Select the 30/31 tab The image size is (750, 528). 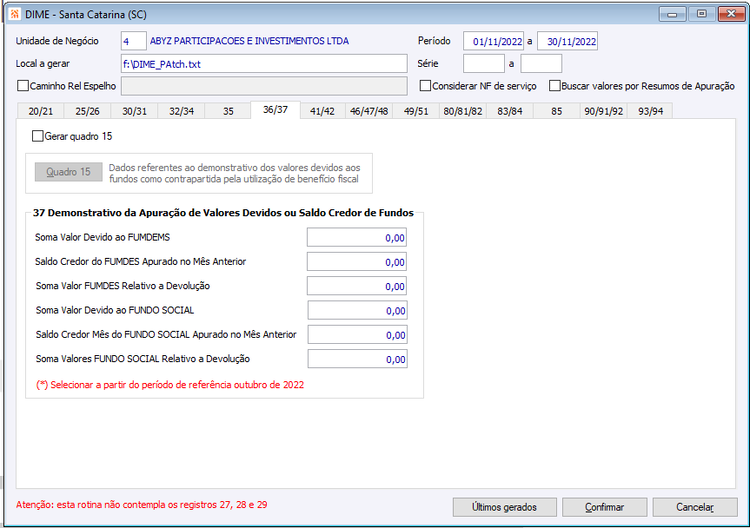[x=134, y=111]
